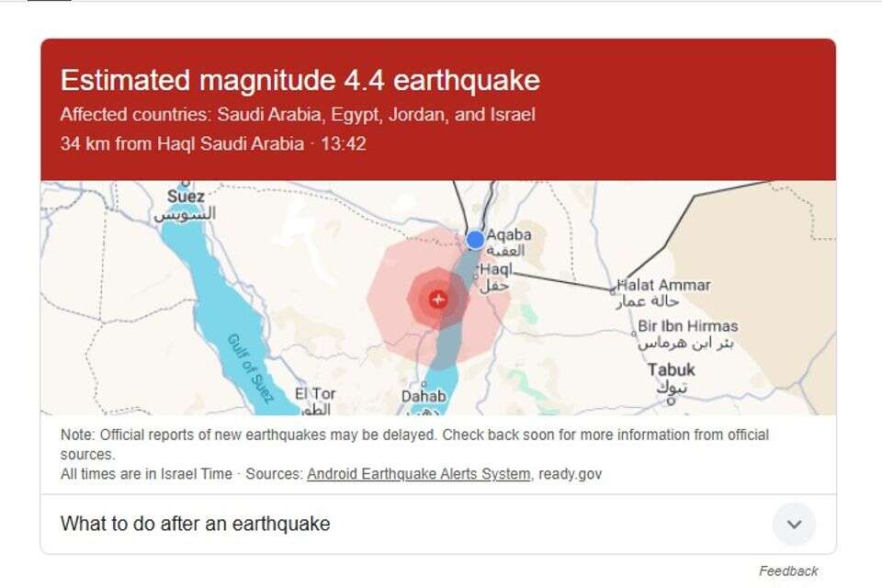
Task: Open 'What to do after an earthquake'
Action: click(196, 524)
